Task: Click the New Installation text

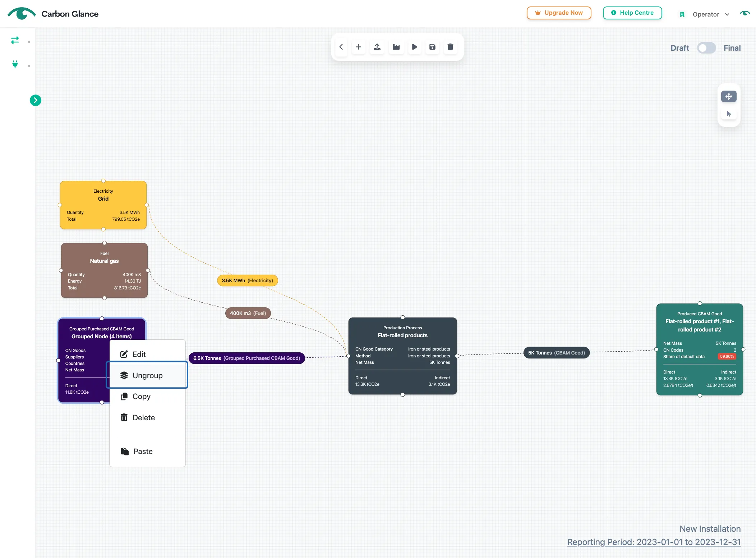Action: point(710,529)
